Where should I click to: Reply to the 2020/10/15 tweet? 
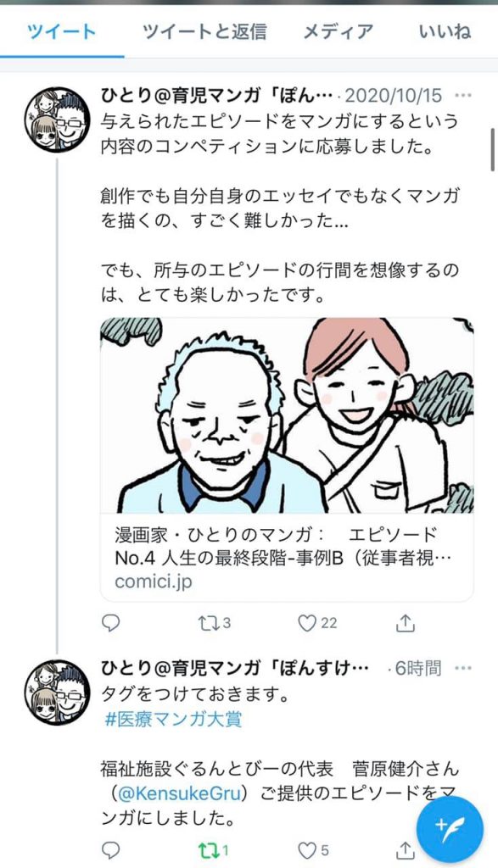point(111,623)
